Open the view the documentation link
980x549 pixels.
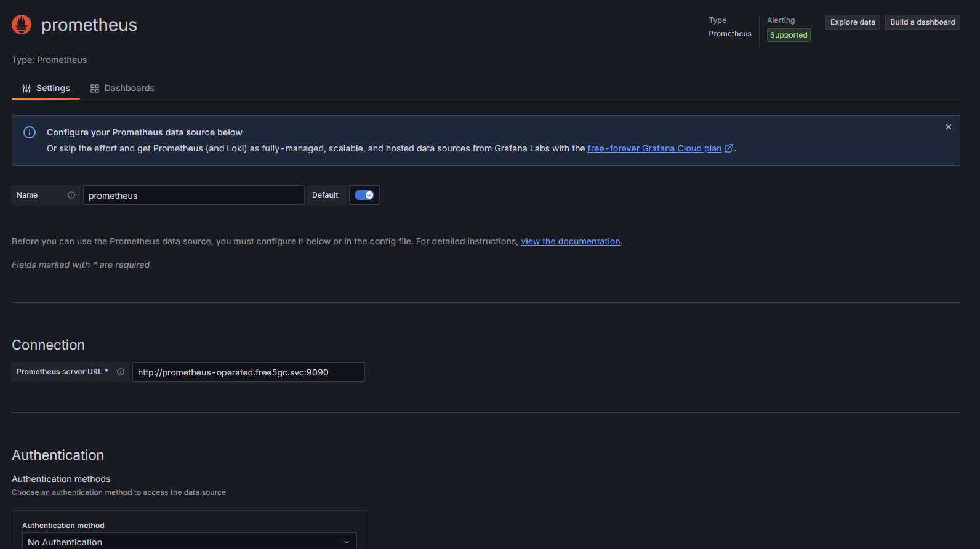tap(570, 241)
